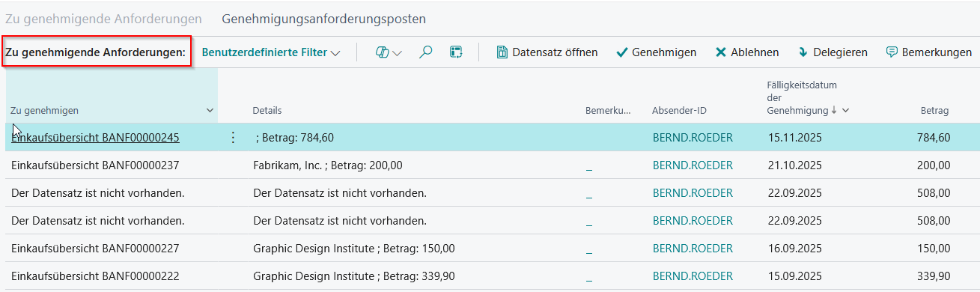Click amount cell 200,00
Screen dimensions: 980x292
934,165
